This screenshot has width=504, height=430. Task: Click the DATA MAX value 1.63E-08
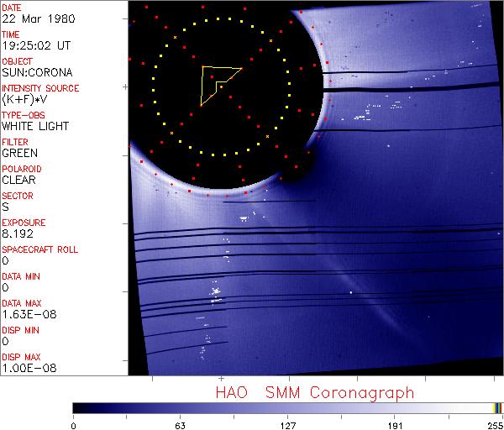[x=25, y=314]
